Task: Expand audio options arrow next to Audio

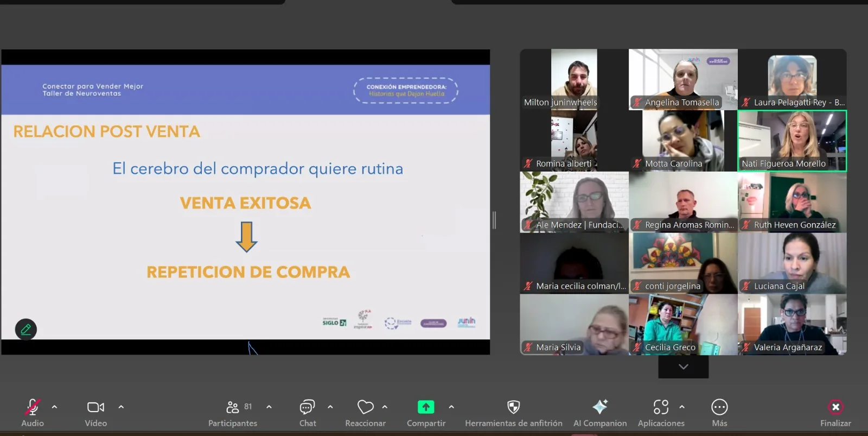Action: (x=54, y=407)
